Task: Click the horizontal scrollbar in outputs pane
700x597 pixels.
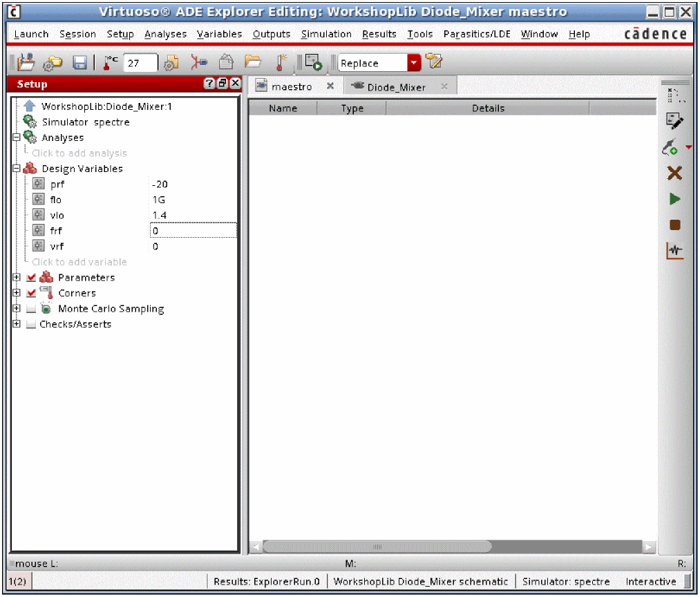Action: (x=377, y=547)
